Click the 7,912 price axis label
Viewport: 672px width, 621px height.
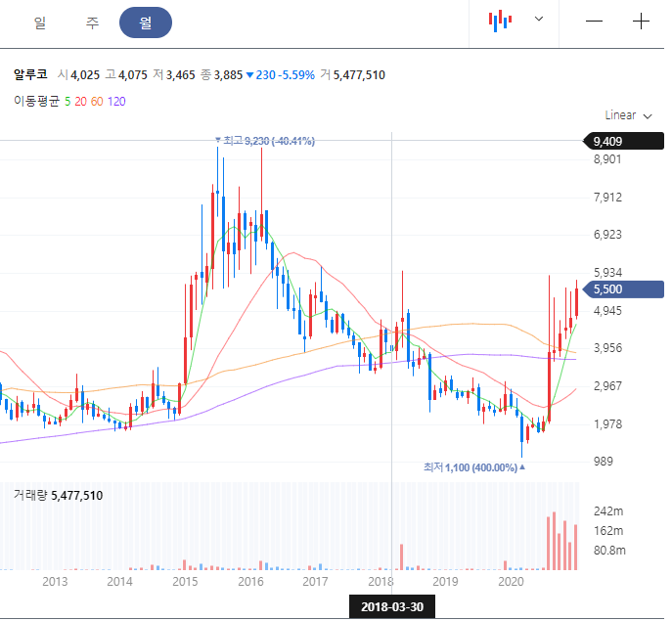(607, 198)
